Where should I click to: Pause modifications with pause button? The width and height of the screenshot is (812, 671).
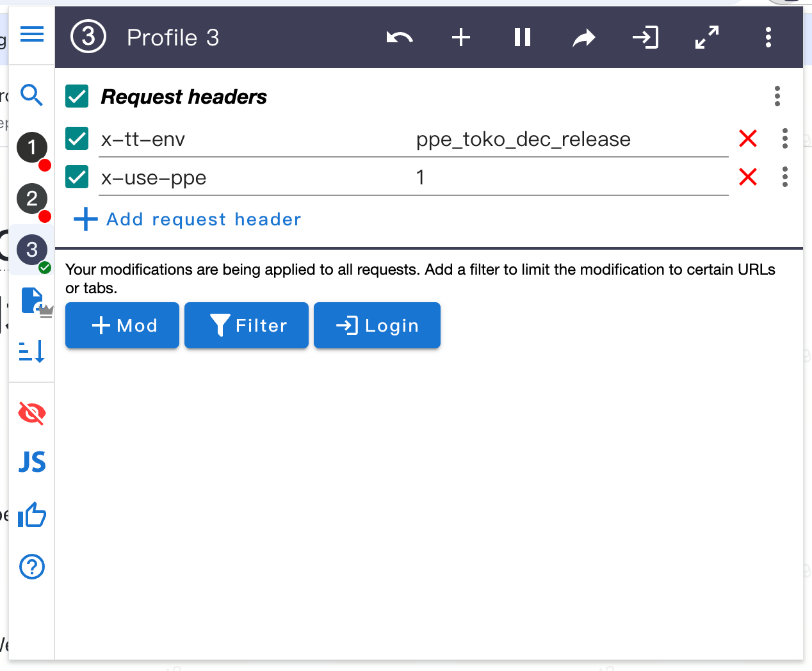pyautogui.click(x=523, y=37)
